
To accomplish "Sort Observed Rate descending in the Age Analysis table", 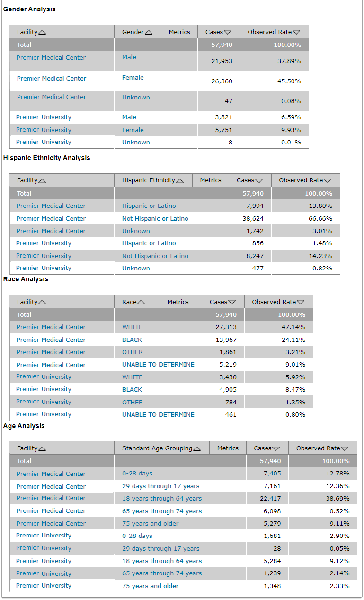I will tap(346, 448).
